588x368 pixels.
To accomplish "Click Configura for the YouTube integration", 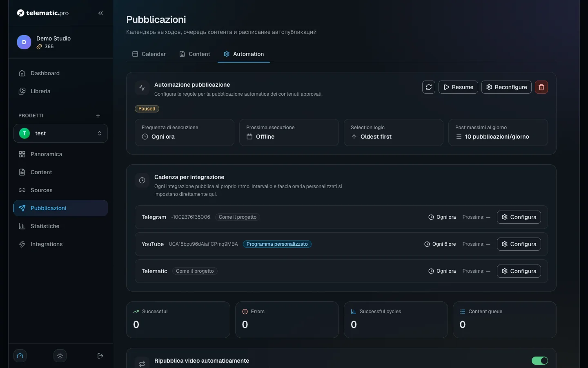I will [x=519, y=244].
